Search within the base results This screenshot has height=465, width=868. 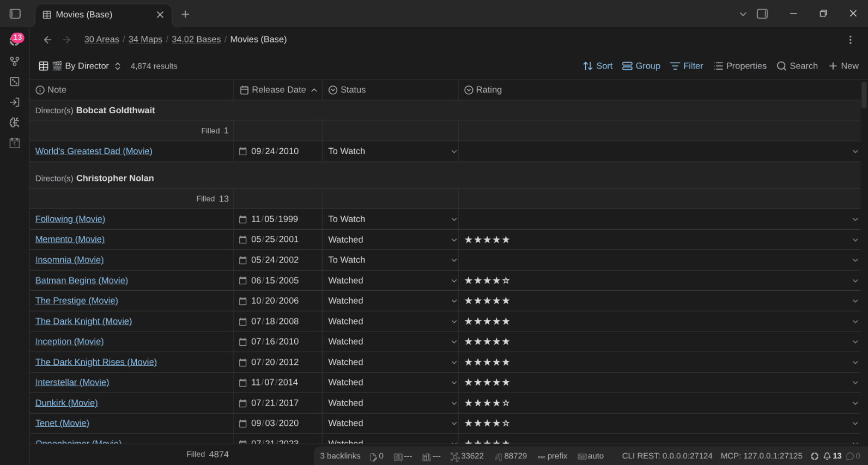click(797, 66)
